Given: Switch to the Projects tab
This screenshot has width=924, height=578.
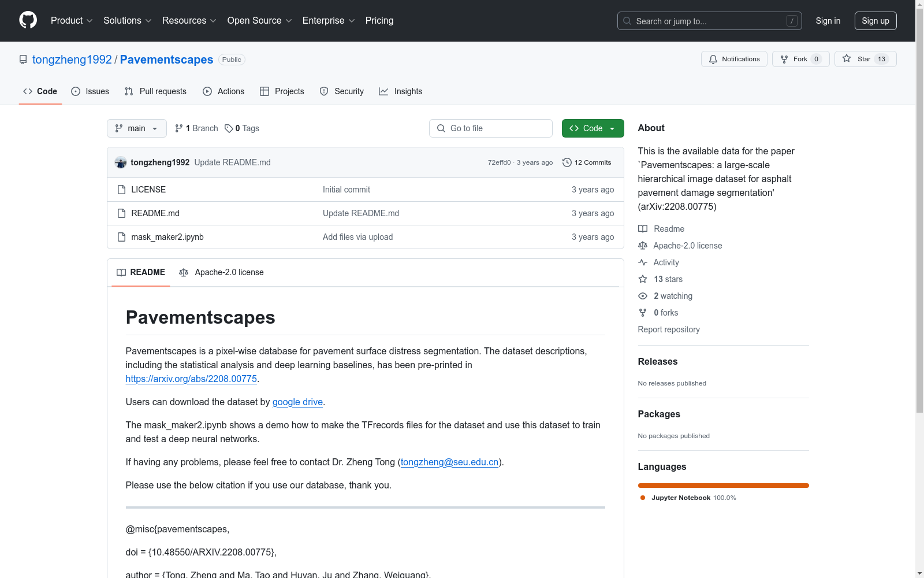Looking at the screenshot, I should tap(282, 91).
